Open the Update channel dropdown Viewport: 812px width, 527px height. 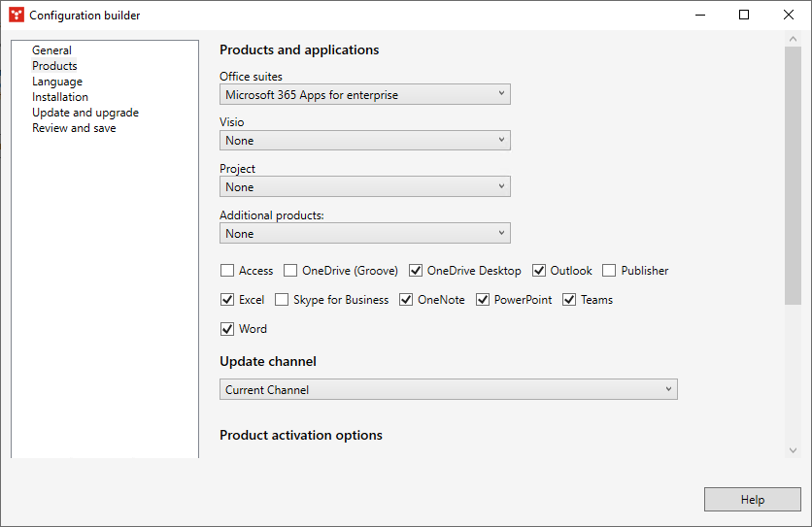(x=448, y=390)
